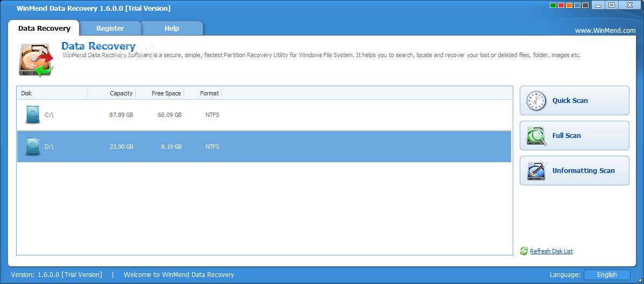Switch to red color theme swatch
The image size is (644, 284).
[x=561, y=6]
